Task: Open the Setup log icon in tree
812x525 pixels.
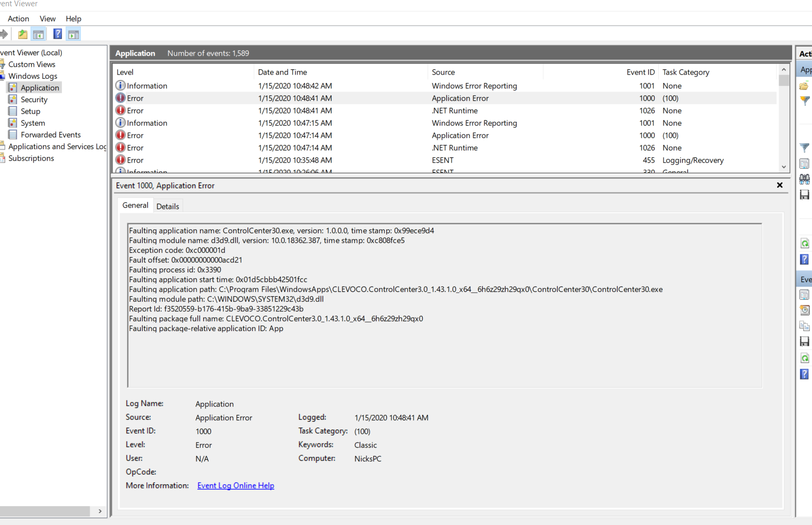Action: [x=13, y=112]
